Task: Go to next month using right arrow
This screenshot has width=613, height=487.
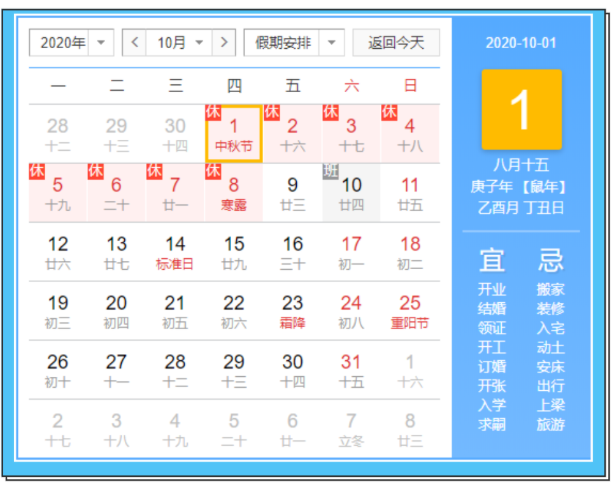Action: tap(224, 42)
